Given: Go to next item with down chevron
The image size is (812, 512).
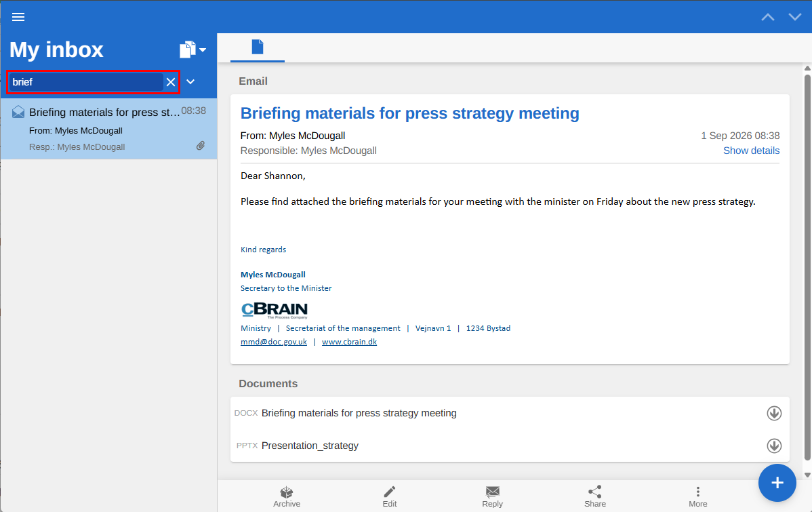Looking at the screenshot, I should click(794, 17).
